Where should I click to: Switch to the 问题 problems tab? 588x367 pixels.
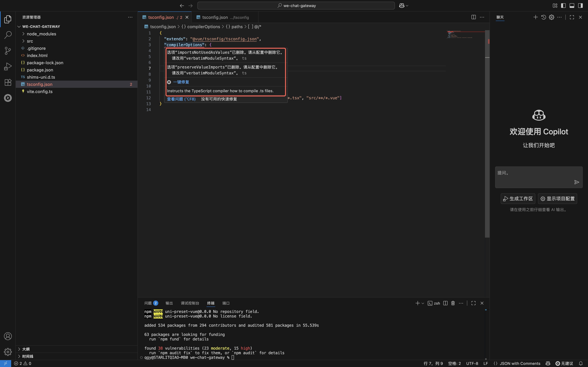(x=148, y=303)
